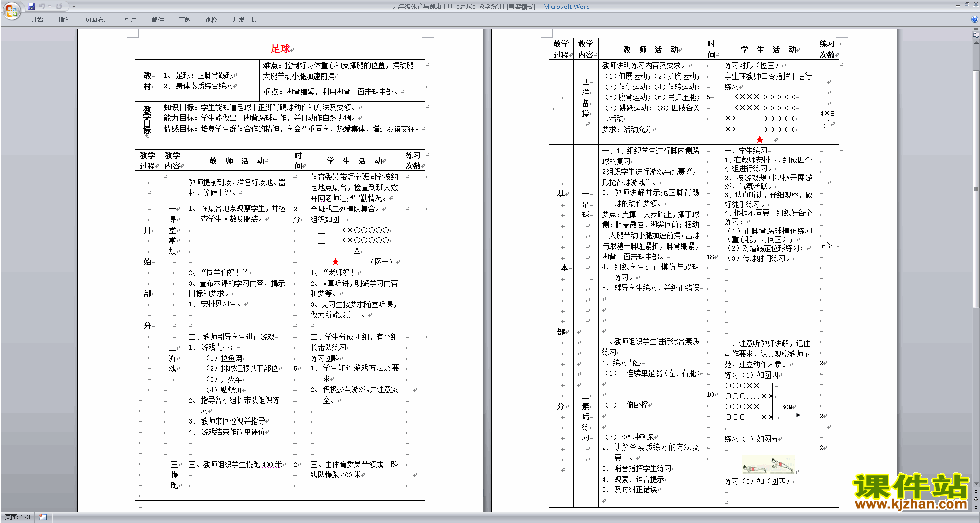Switch to the 视图 tab
Screen dimensions: 980x523
pyautogui.click(x=211, y=19)
